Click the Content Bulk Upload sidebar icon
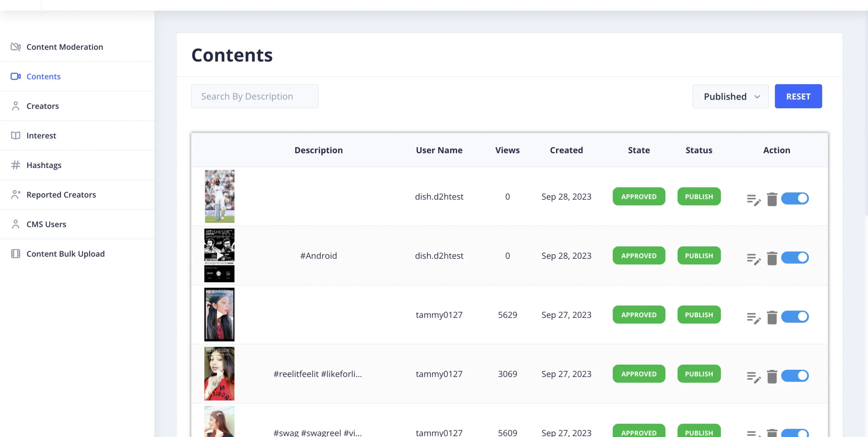Viewport: 868px width, 437px height. 15,254
